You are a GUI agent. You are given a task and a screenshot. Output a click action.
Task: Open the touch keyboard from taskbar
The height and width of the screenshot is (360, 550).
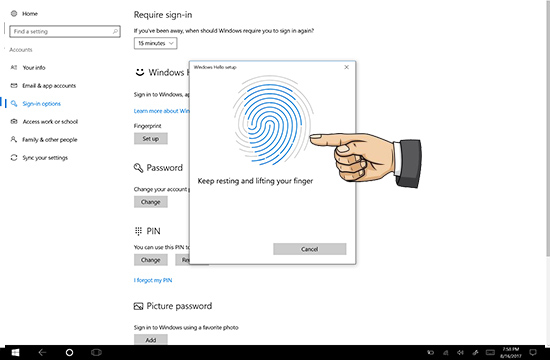pos(490,353)
